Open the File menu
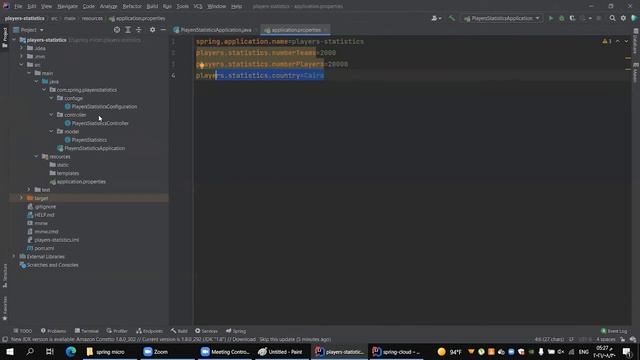 pos(18,7)
